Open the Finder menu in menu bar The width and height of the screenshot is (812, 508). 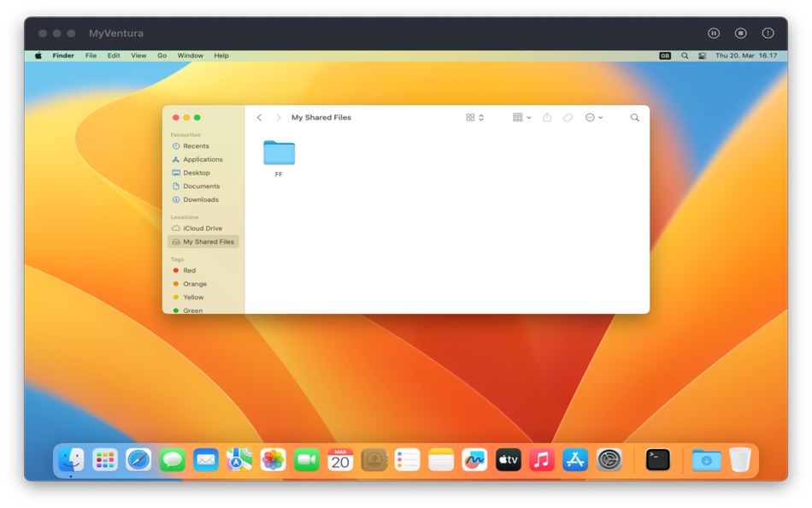pyautogui.click(x=63, y=56)
